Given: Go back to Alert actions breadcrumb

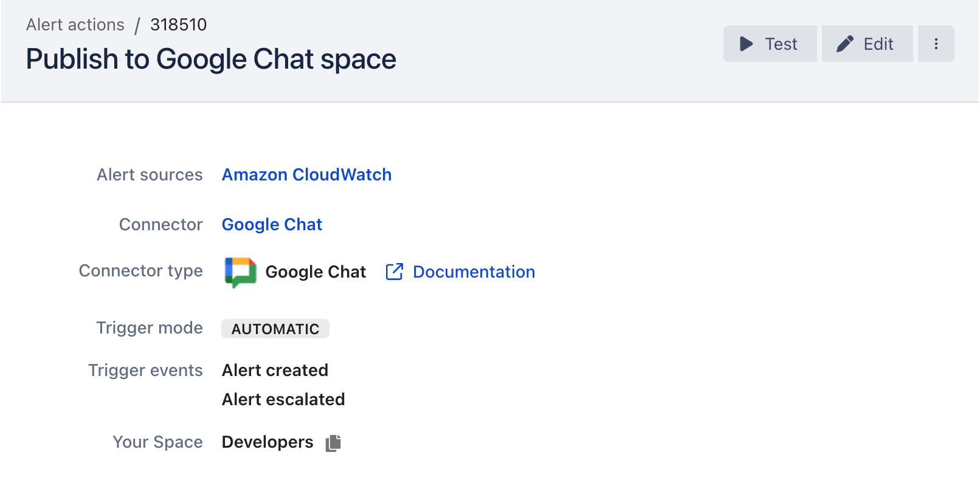Looking at the screenshot, I should coord(75,25).
